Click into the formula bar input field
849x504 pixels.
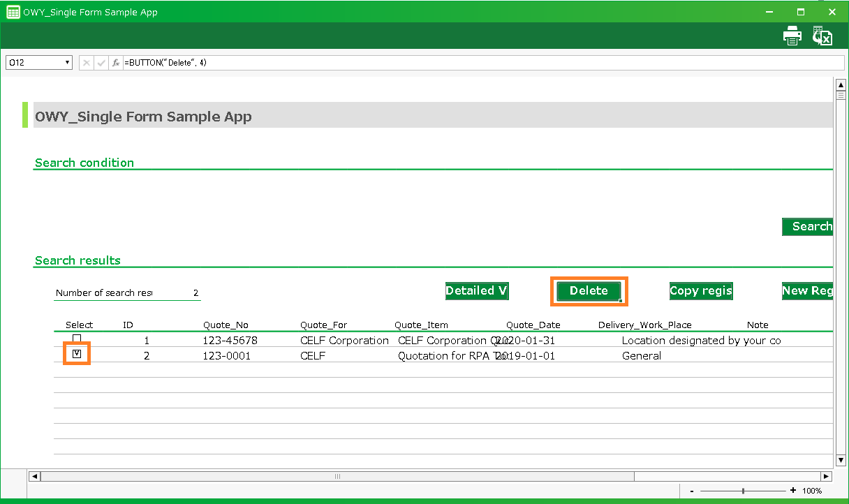coord(482,63)
